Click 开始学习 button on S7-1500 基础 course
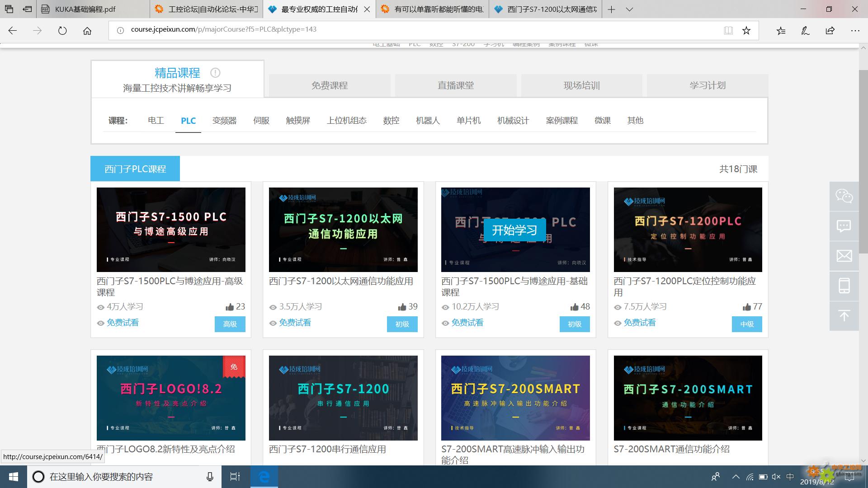The image size is (868, 488). tap(514, 230)
